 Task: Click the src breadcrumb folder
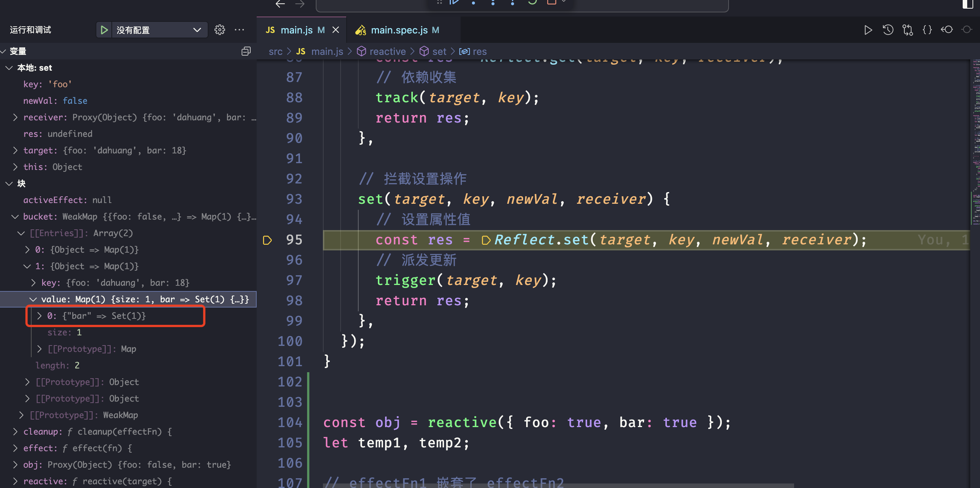pyautogui.click(x=275, y=51)
